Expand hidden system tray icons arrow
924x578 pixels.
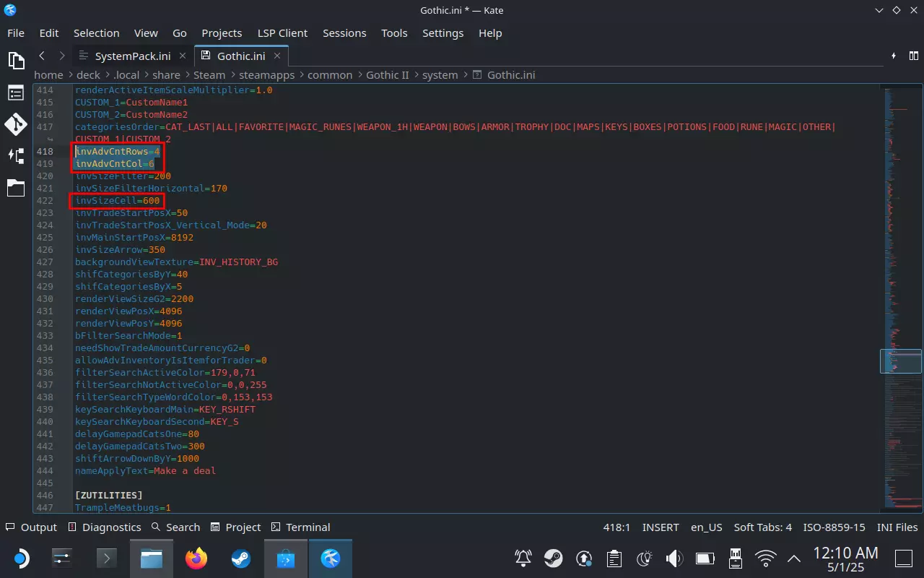click(793, 558)
